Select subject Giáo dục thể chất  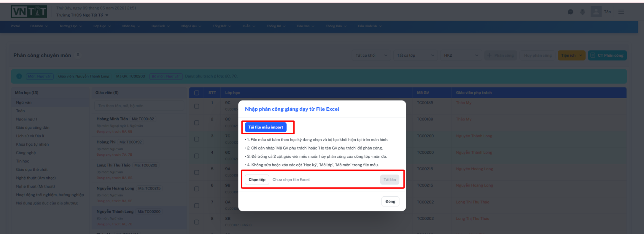51,170
